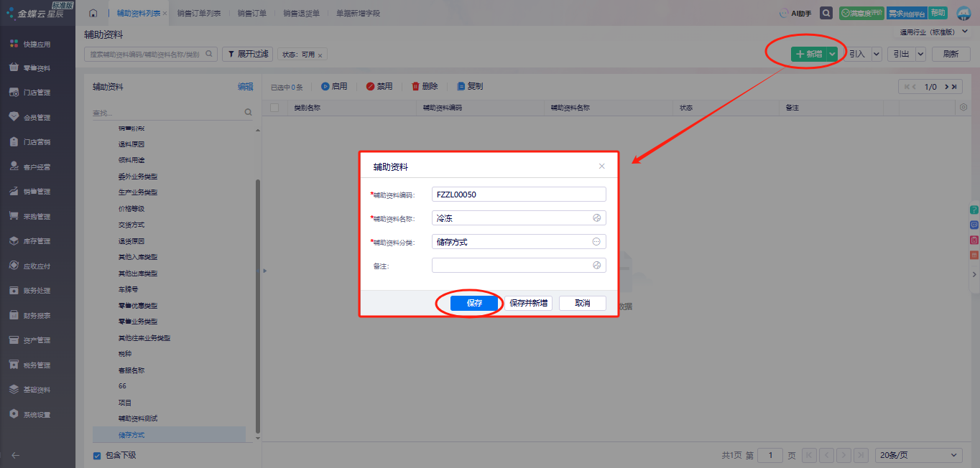Switch to the 销售订单列表 tab
The height and width of the screenshot is (468, 980).
click(x=199, y=13)
